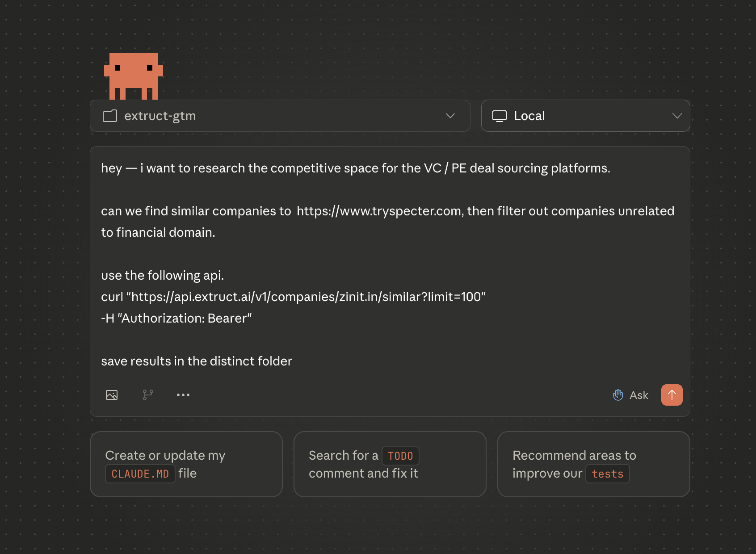This screenshot has width=756, height=554.
Task: Enable the hand-raise Ask permission mode
Action: coord(618,395)
